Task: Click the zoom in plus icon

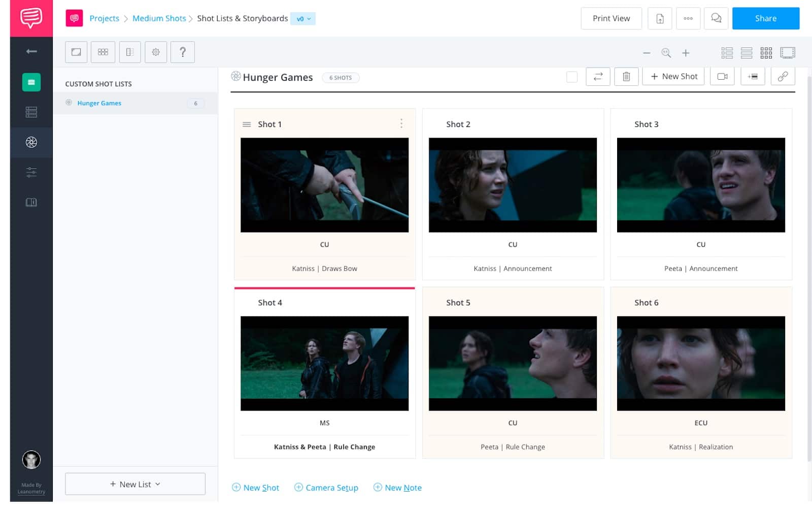Action: (686, 53)
